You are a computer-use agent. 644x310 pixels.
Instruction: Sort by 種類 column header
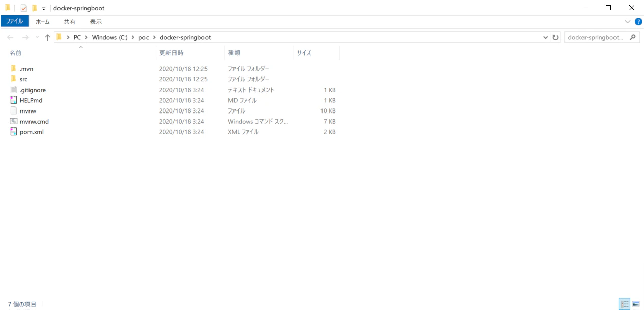click(x=259, y=53)
